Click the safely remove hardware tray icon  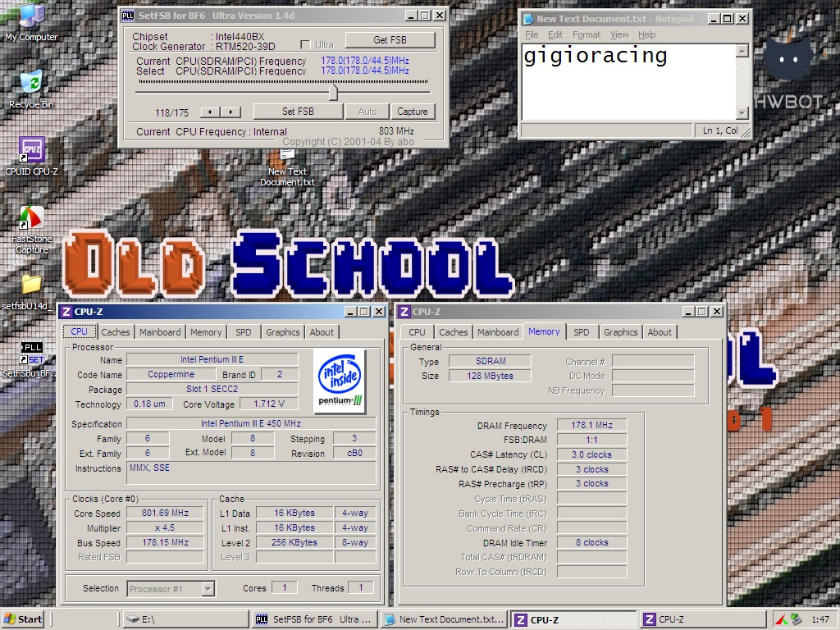pyautogui.click(x=796, y=619)
